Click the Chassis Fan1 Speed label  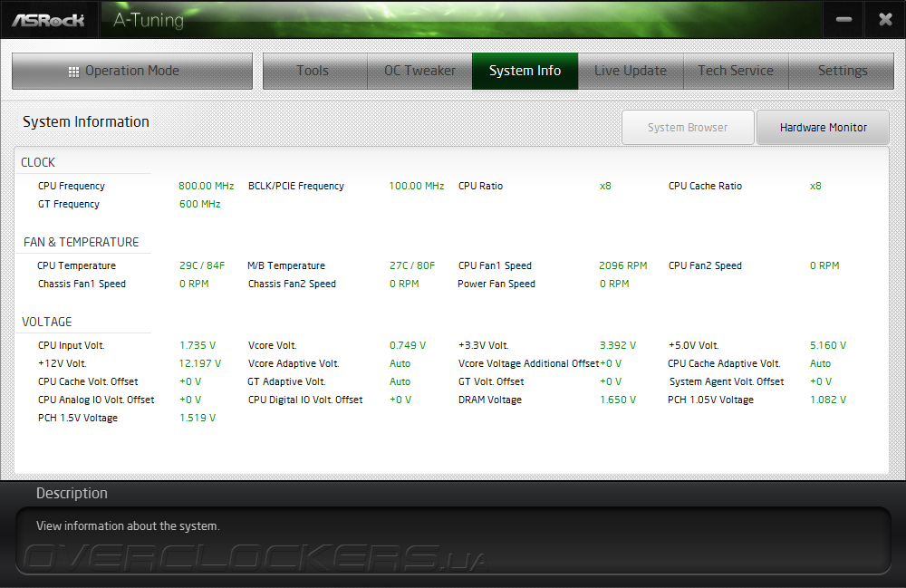coord(82,284)
